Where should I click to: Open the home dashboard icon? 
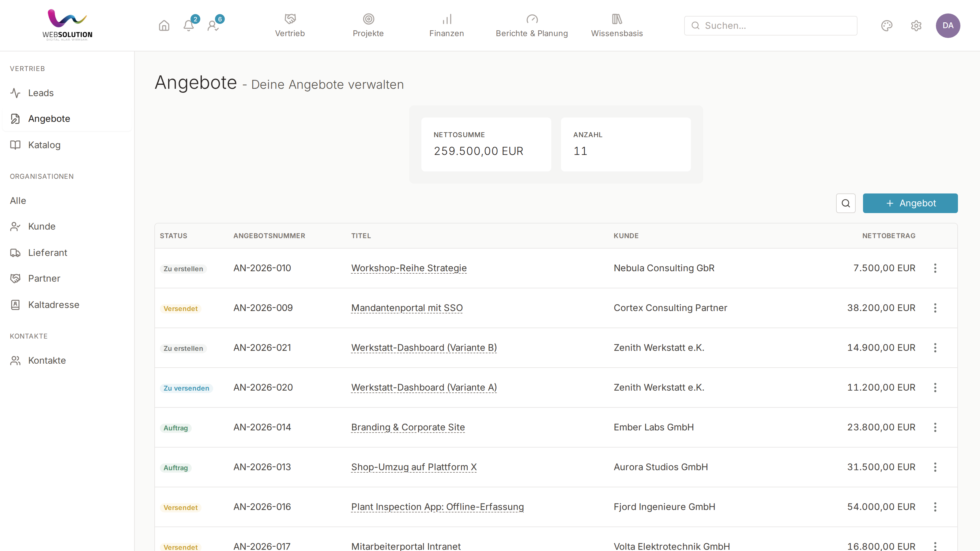(164, 25)
